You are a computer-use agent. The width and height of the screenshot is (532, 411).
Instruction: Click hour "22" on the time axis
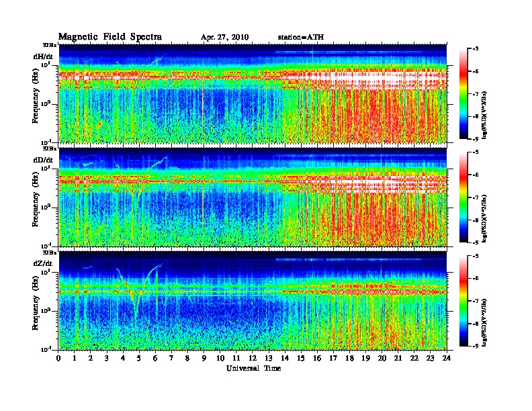(x=414, y=358)
